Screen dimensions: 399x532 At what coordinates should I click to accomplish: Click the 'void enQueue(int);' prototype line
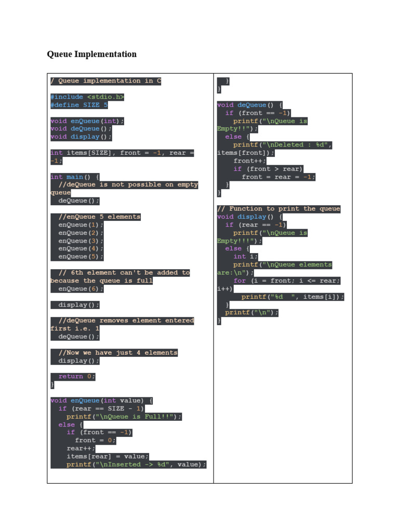tap(87, 121)
